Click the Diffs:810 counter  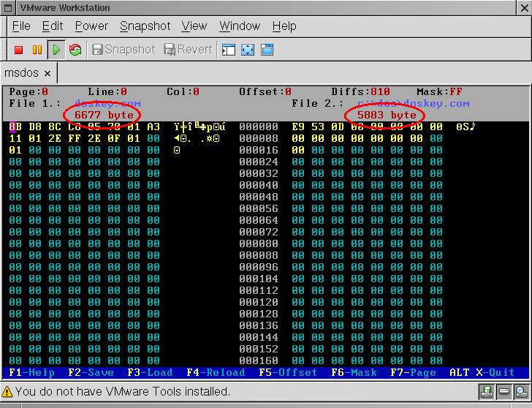coord(361,91)
